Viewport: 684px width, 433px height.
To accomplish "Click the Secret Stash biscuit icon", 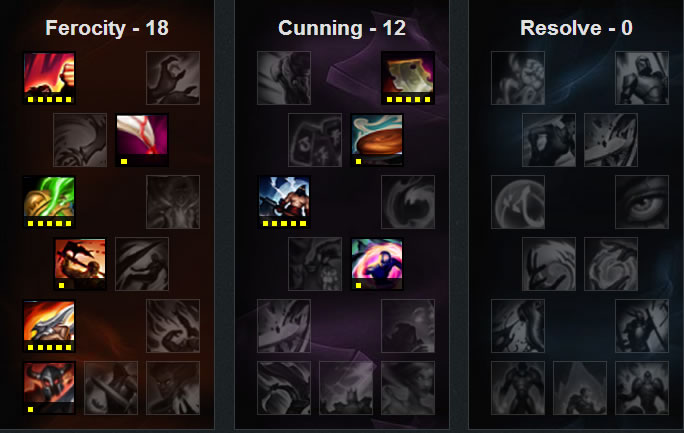I will click(377, 140).
